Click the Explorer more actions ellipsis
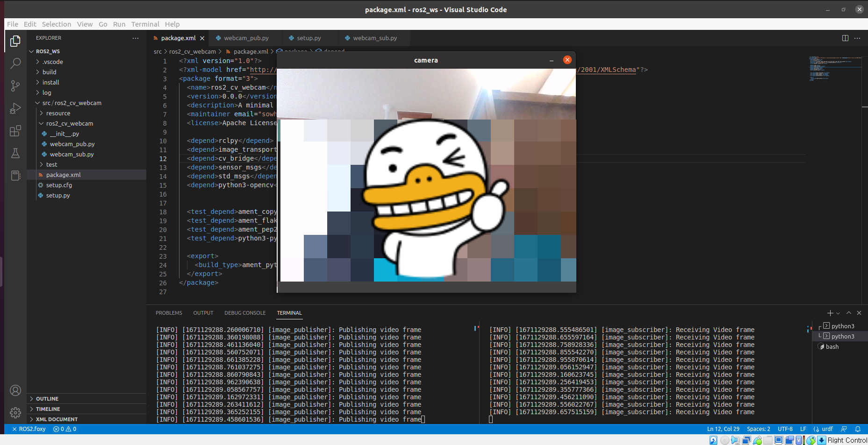Screen dimensions: 868x445 136,38
